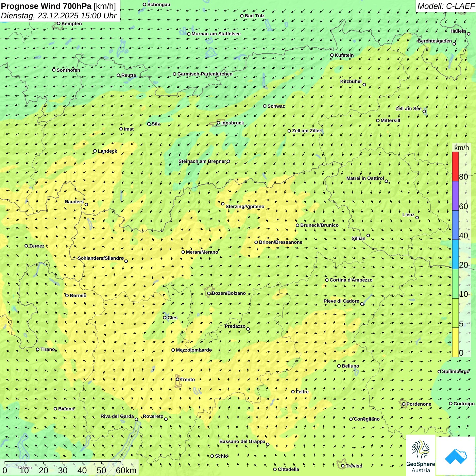The image size is (476, 476).
Task: Select the Murnau am Staffelsee label
Action: (216, 34)
